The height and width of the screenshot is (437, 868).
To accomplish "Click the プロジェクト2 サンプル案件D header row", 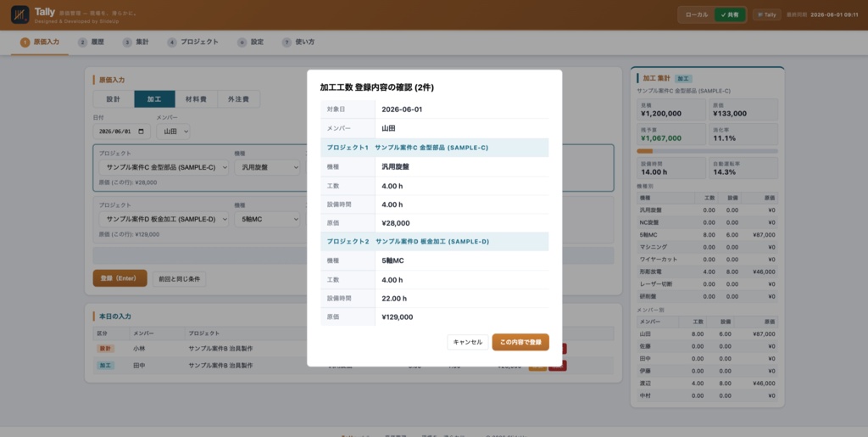I will pos(435,242).
